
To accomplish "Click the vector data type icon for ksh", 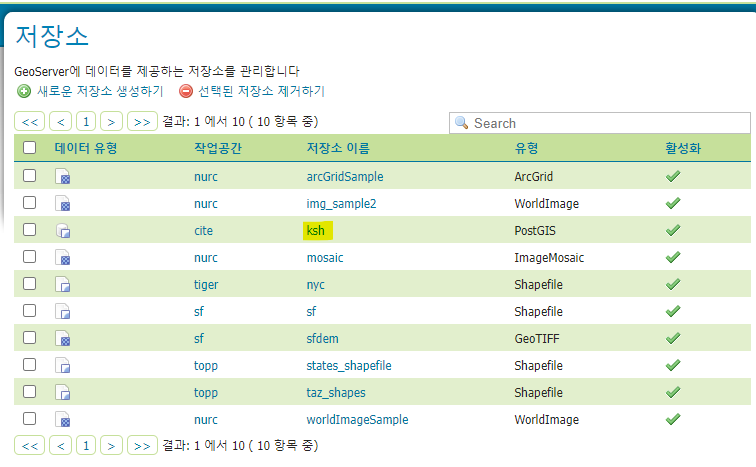I will point(63,230).
